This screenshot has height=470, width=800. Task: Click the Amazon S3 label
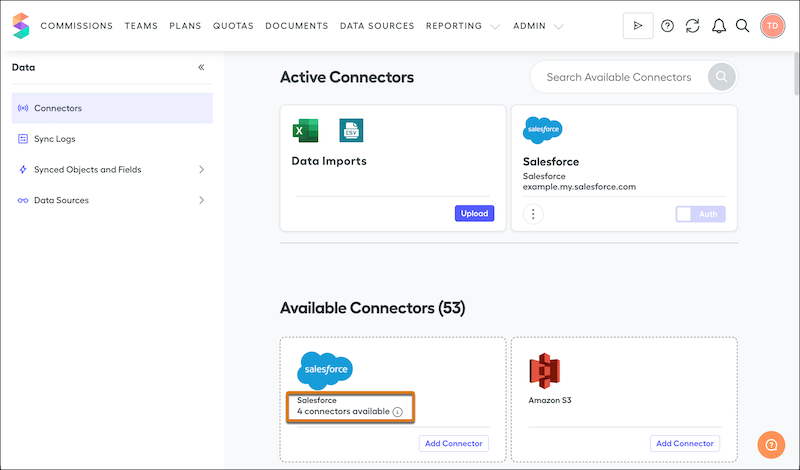tap(549, 401)
